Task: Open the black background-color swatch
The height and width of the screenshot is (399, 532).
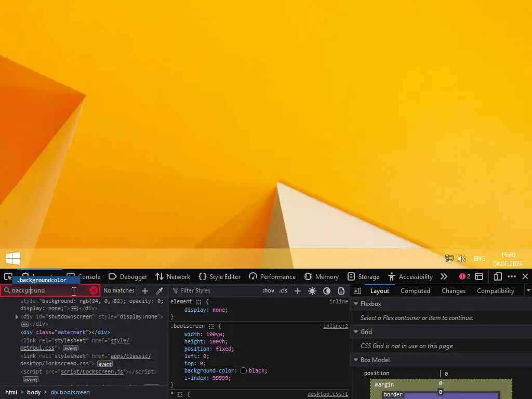Action: pyautogui.click(x=243, y=370)
